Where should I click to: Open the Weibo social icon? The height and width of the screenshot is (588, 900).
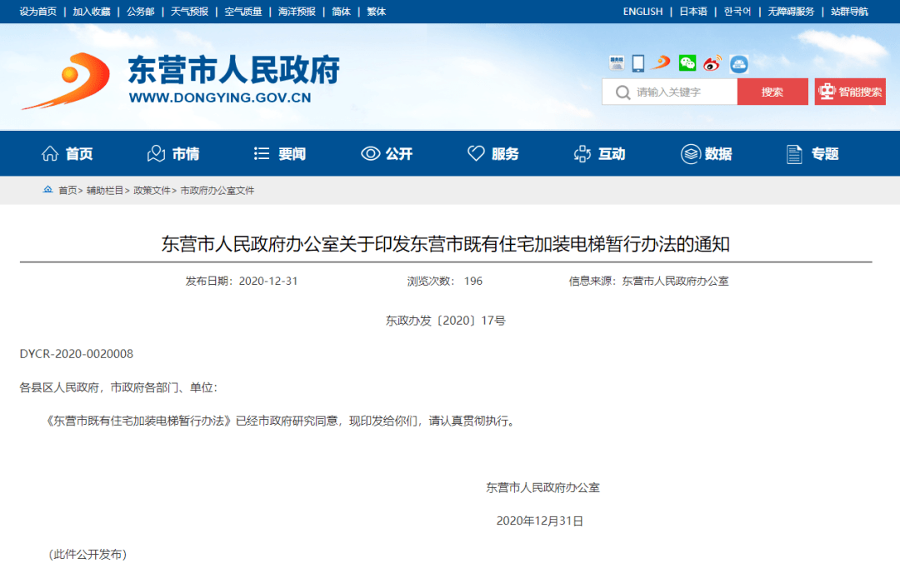[x=712, y=63]
